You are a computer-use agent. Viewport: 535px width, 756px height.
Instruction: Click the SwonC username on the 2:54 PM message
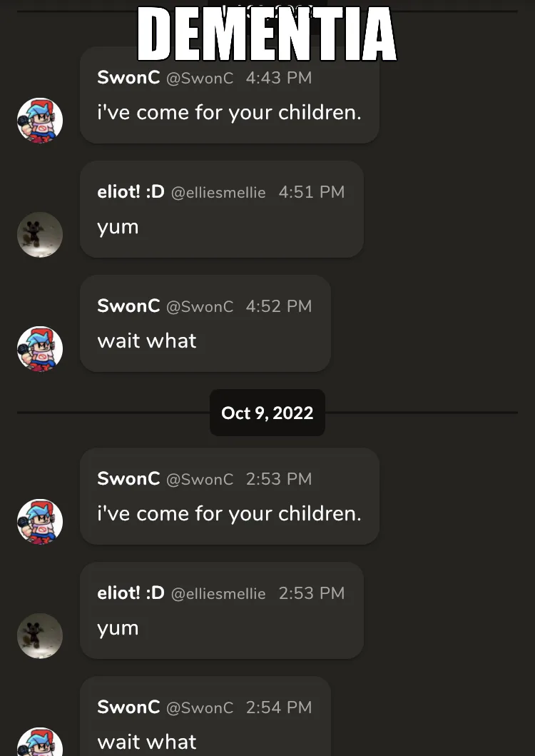[x=128, y=707]
